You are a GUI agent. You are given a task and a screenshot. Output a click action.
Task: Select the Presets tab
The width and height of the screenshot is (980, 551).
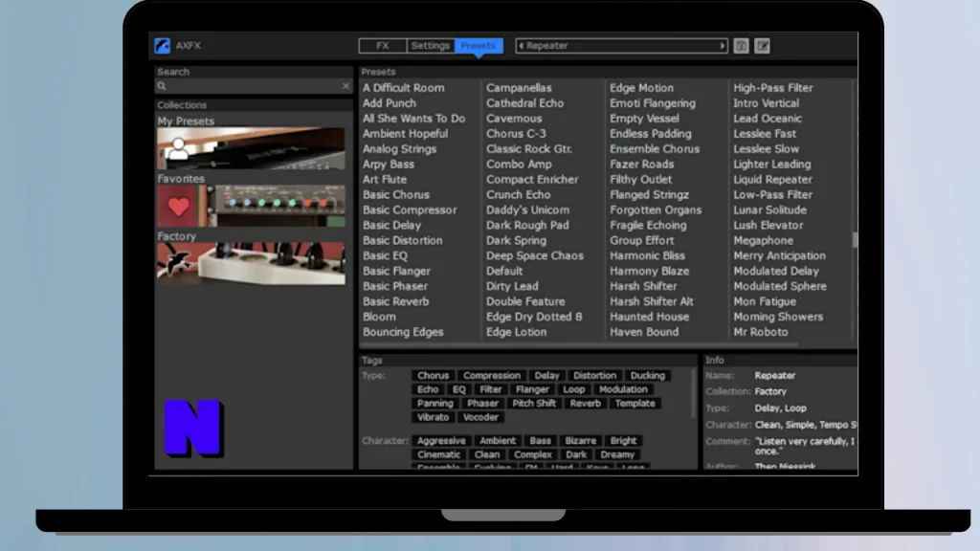pyautogui.click(x=479, y=46)
